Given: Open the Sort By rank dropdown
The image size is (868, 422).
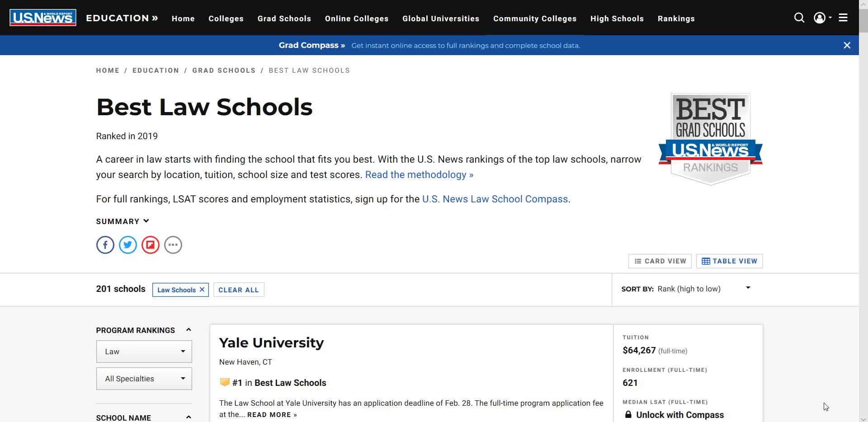Looking at the screenshot, I should (x=686, y=289).
